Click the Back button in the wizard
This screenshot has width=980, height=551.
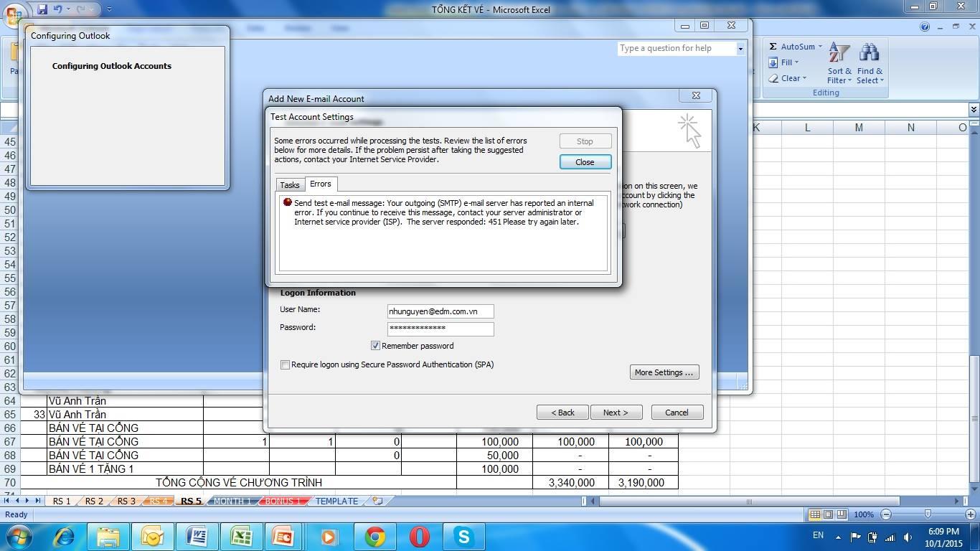tap(562, 413)
